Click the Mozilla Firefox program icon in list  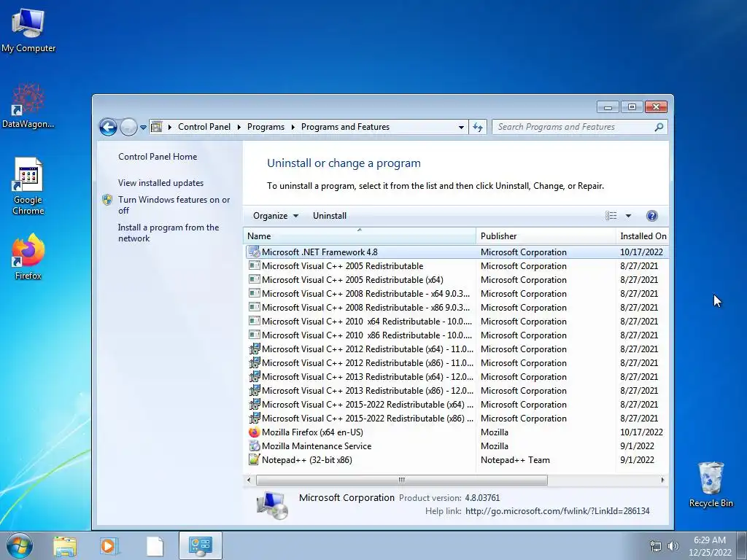(x=255, y=432)
